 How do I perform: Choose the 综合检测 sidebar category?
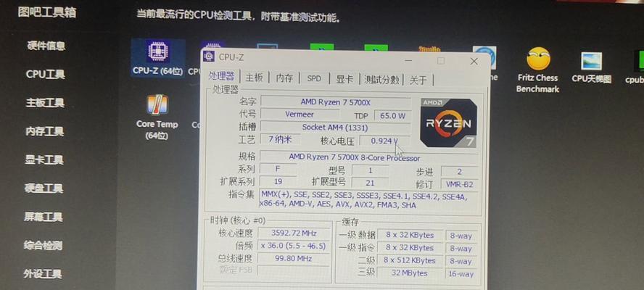(x=43, y=246)
